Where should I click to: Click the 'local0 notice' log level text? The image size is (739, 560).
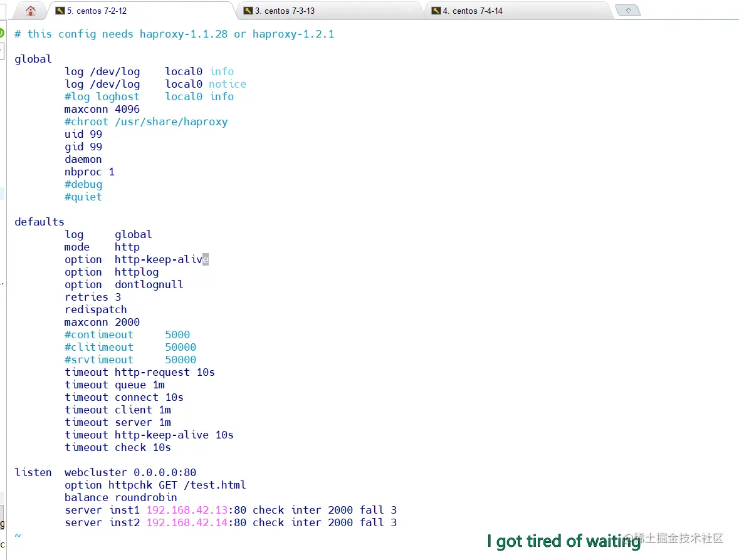tap(206, 85)
